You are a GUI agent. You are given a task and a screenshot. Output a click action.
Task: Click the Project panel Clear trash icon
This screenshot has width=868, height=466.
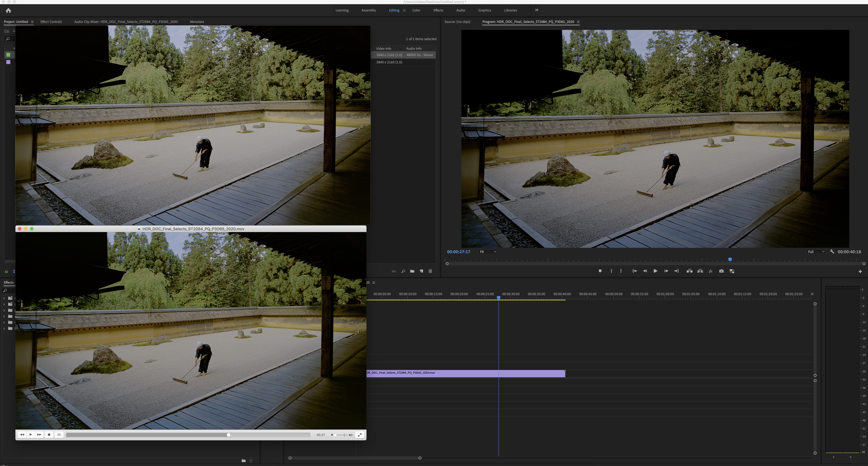[430, 271]
